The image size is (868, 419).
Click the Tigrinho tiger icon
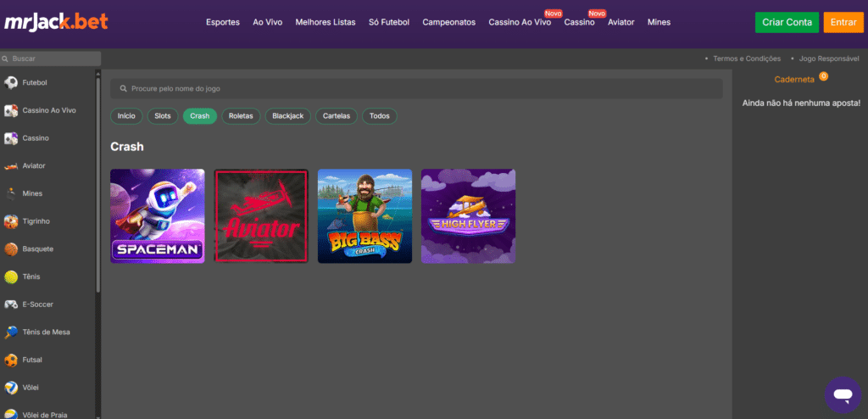pyautogui.click(x=10, y=221)
